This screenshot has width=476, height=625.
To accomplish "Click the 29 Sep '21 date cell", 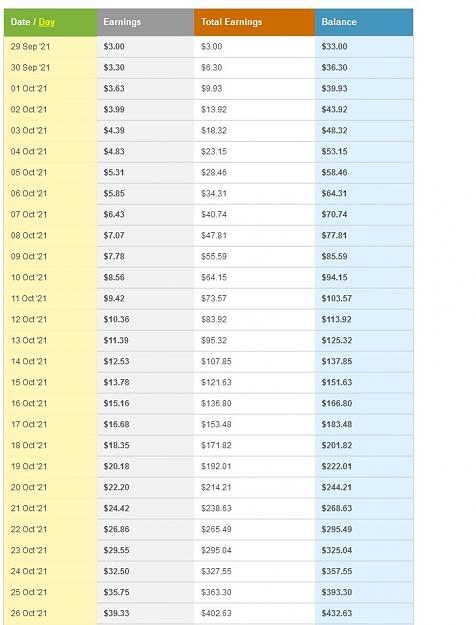I will pos(50,47).
